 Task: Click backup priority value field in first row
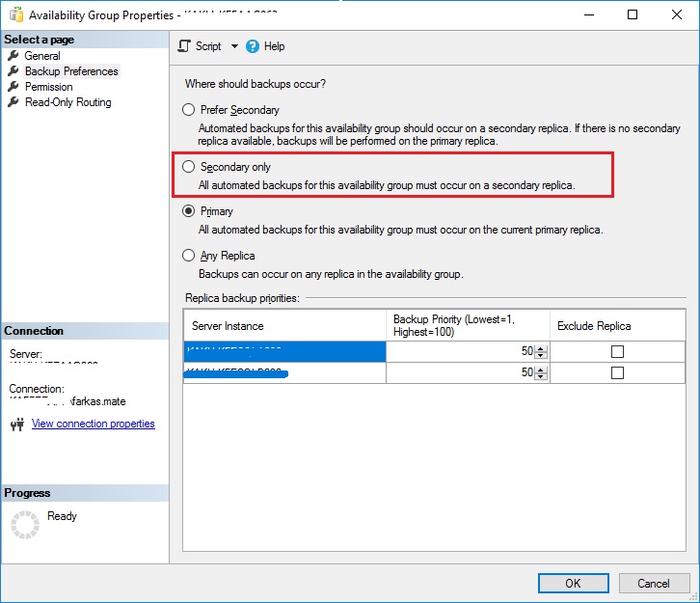(461, 351)
